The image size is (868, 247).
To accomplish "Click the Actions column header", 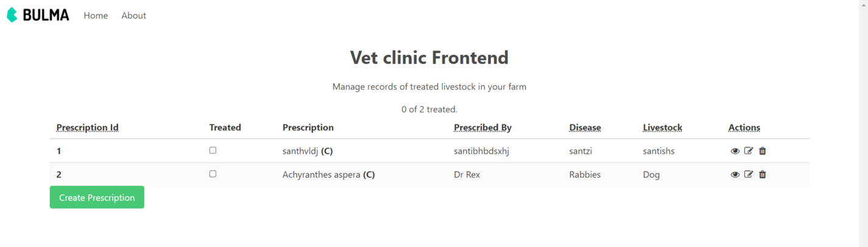I will pyautogui.click(x=744, y=127).
